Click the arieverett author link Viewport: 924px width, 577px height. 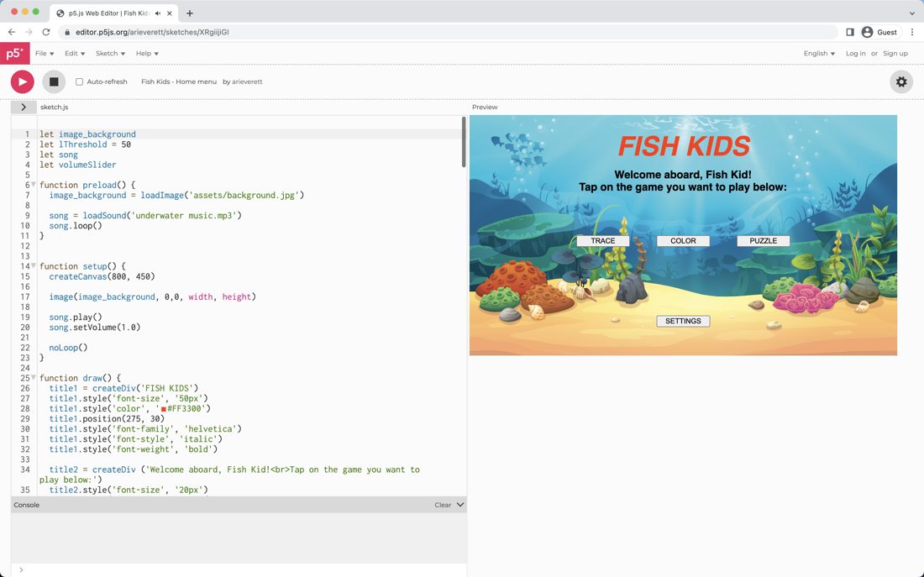point(247,82)
